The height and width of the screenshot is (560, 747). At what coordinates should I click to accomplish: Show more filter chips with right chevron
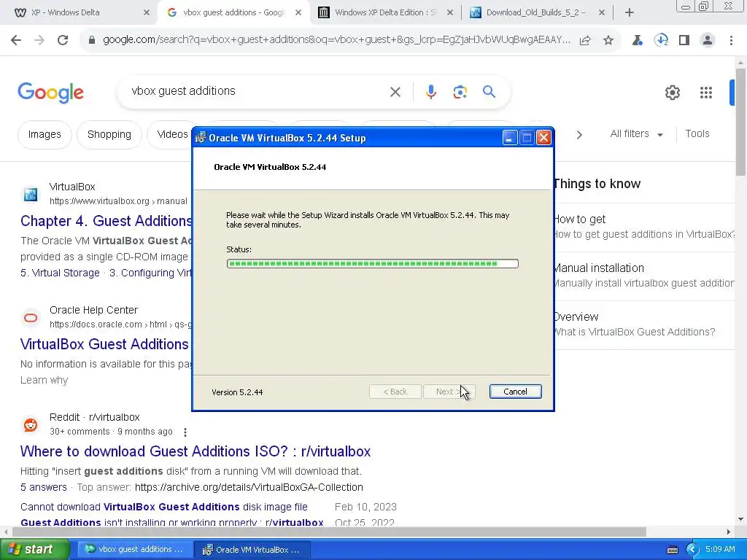pos(579,135)
